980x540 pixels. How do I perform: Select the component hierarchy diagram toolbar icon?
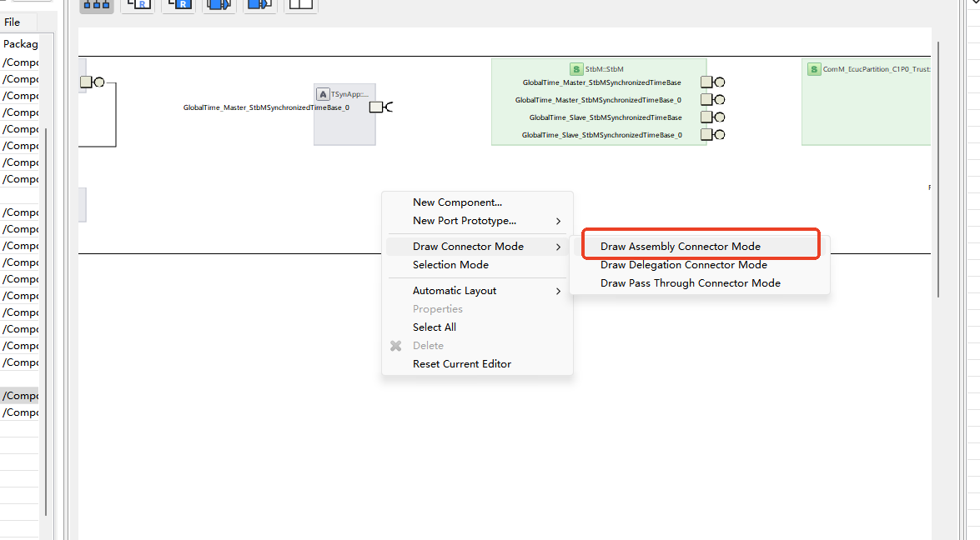pos(97,4)
